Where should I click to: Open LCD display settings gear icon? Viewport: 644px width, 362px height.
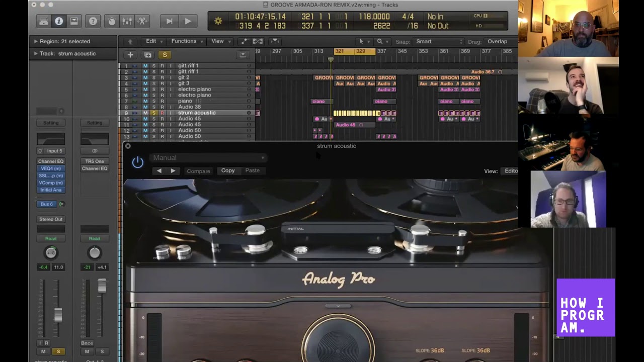coord(218,21)
